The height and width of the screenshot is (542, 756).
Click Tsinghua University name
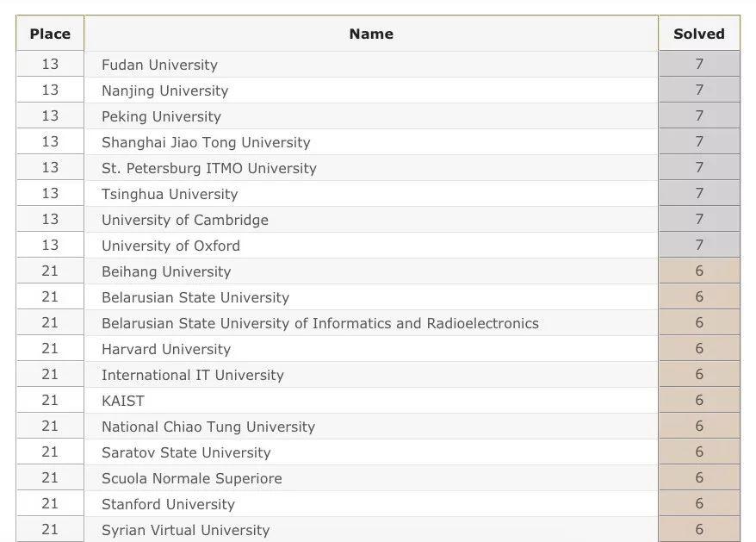point(170,194)
